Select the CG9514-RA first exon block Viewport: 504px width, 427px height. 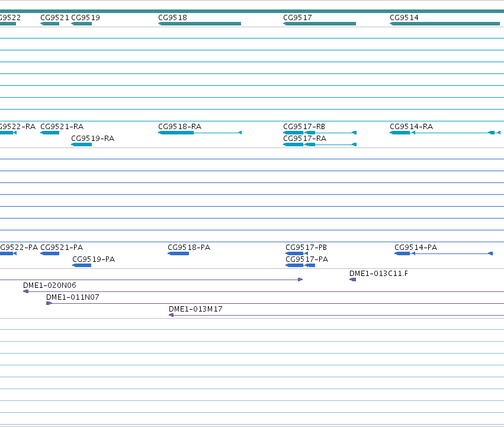(x=400, y=133)
